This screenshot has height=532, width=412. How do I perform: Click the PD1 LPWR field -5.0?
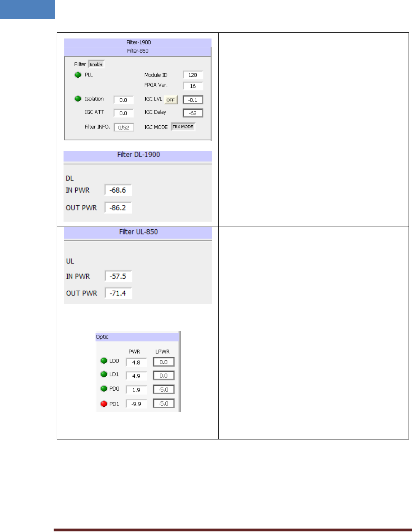164,403
